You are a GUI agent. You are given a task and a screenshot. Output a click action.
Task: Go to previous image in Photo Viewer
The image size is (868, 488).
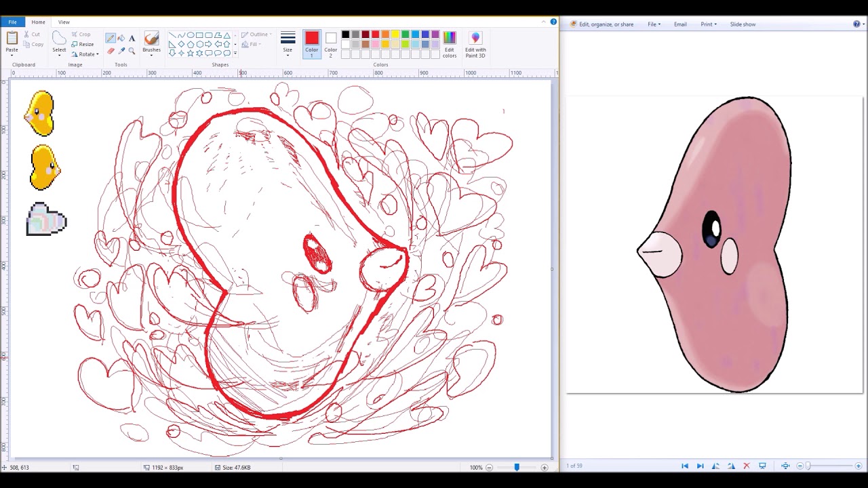(x=685, y=466)
